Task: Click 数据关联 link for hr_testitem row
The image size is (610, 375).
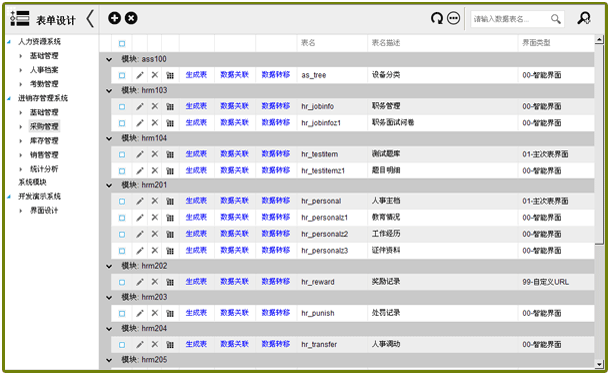Action: coord(234,154)
